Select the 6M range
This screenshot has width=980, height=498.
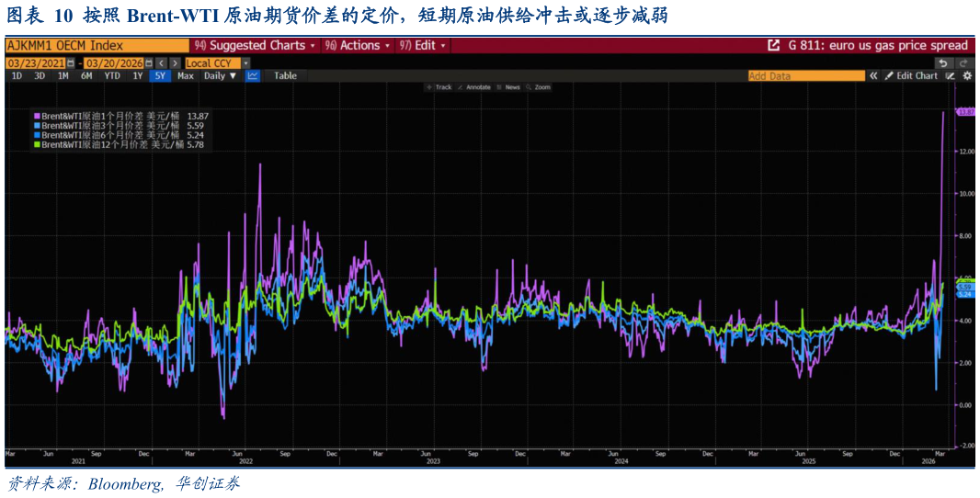pyautogui.click(x=86, y=75)
